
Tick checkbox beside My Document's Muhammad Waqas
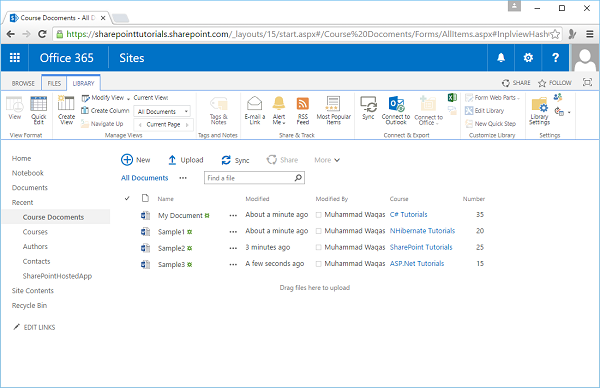click(x=318, y=215)
